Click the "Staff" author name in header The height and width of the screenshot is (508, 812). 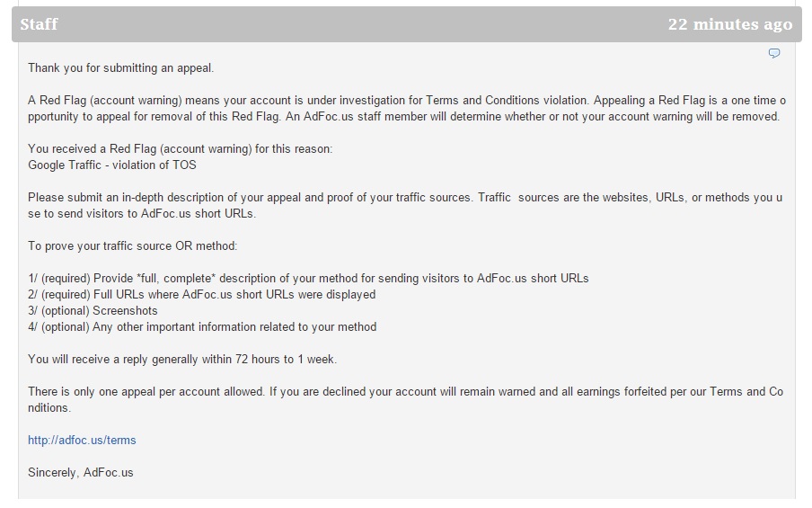click(39, 24)
